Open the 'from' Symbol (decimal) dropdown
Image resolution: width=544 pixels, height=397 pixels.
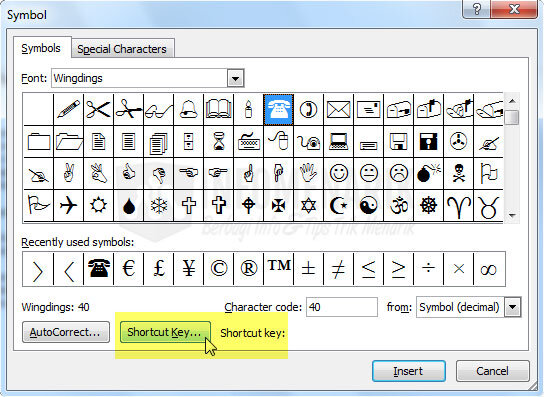pyautogui.click(x=512, y=307)
